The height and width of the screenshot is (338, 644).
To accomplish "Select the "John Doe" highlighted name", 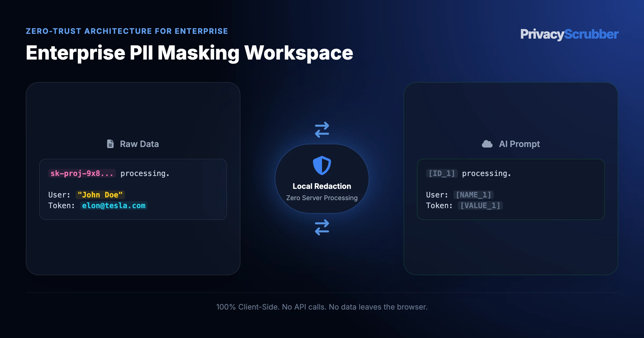I will click(100, 195).
